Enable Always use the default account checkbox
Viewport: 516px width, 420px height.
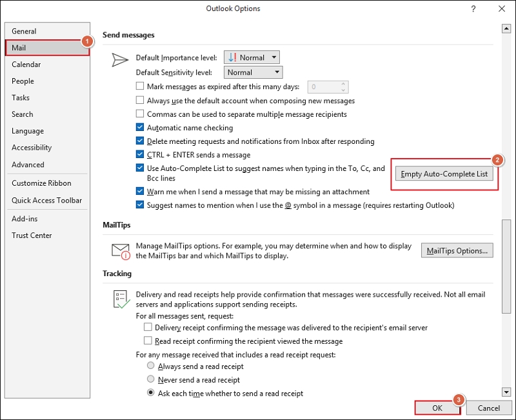(x=140, y=100)
